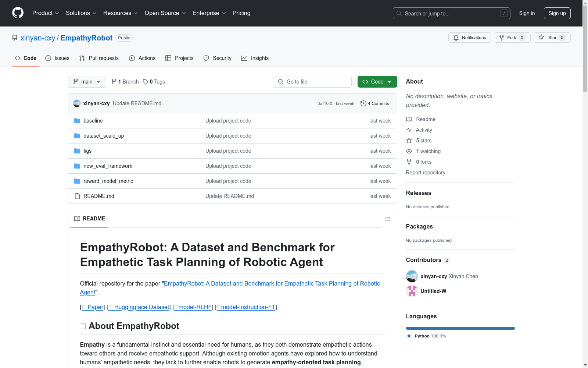Click the Activity pulse icon in About
The width and height of the screenshot is (588, 368).
point(409,130)
